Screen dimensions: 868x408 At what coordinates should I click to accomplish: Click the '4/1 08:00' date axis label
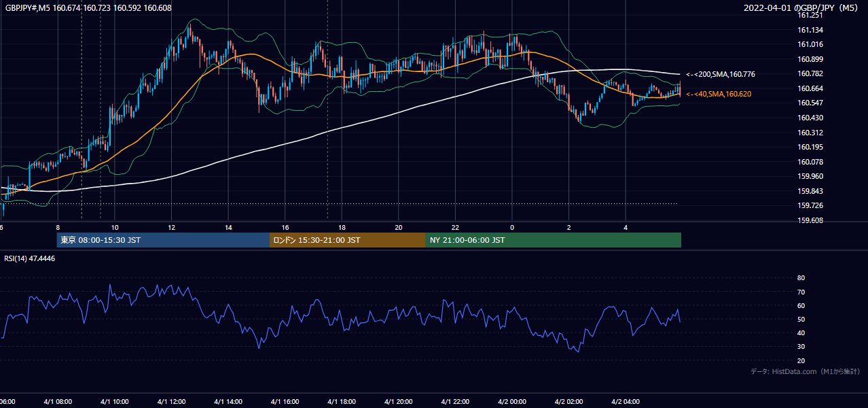pos(58,402)
